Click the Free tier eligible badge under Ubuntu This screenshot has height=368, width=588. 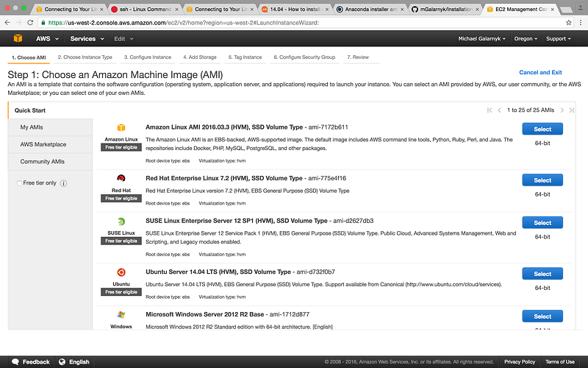click(x=121, y=291)
